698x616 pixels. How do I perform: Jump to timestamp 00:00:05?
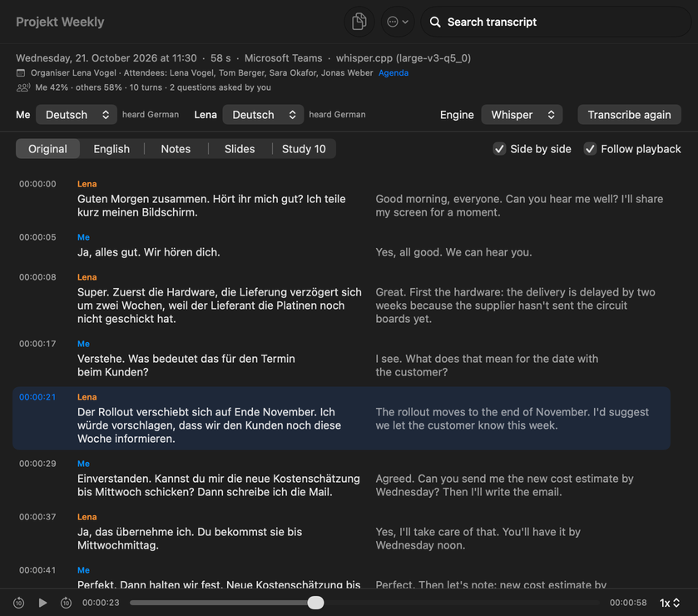coord(37,237)
